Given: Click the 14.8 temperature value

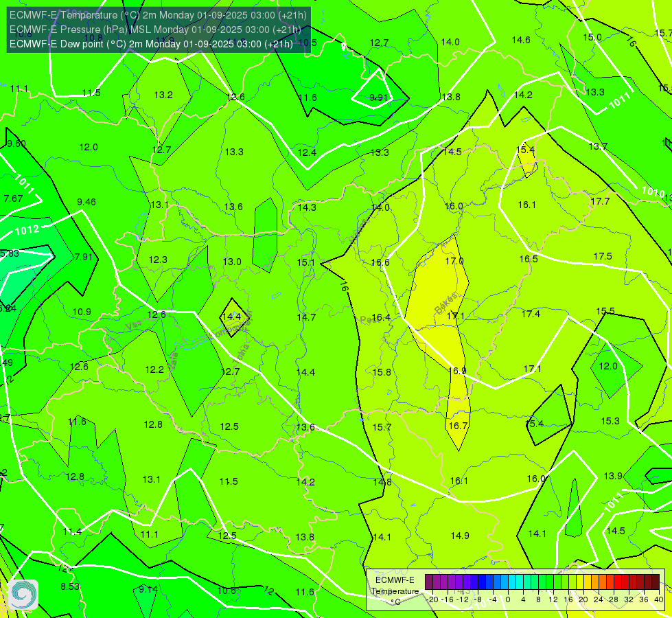Looking at the screenshot, I should (x=382, y=482).
